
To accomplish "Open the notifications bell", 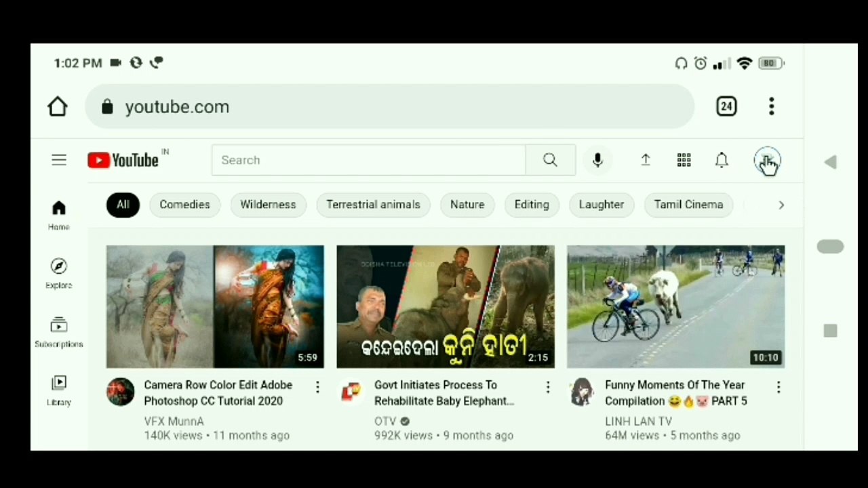I will [722, 160].
